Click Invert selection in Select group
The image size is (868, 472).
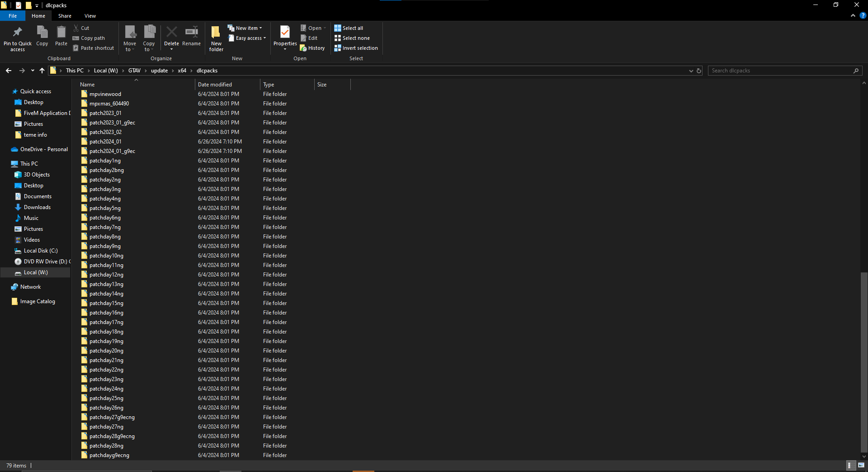(x=356, y=48)
